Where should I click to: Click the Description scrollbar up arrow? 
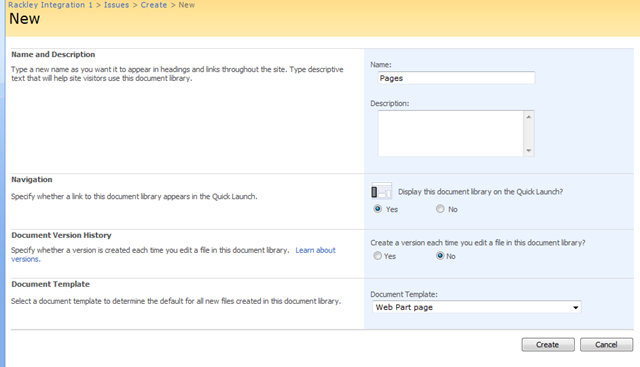pos(529,117)
